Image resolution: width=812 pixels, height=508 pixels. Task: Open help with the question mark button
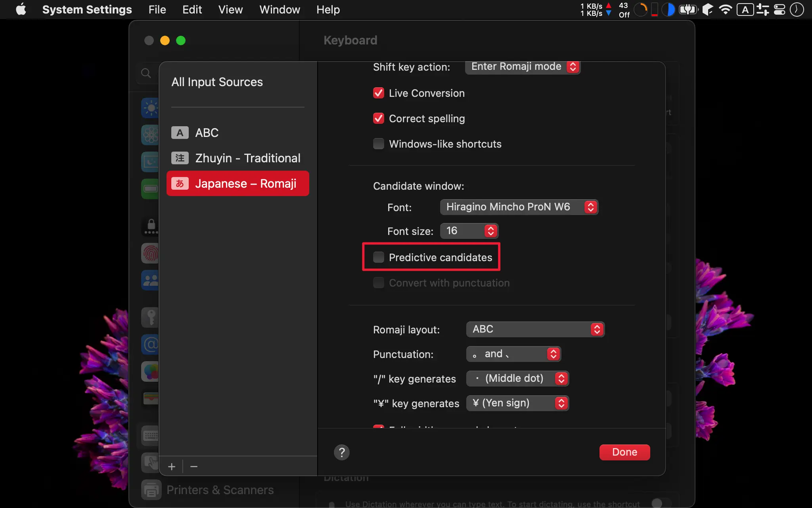341,452
